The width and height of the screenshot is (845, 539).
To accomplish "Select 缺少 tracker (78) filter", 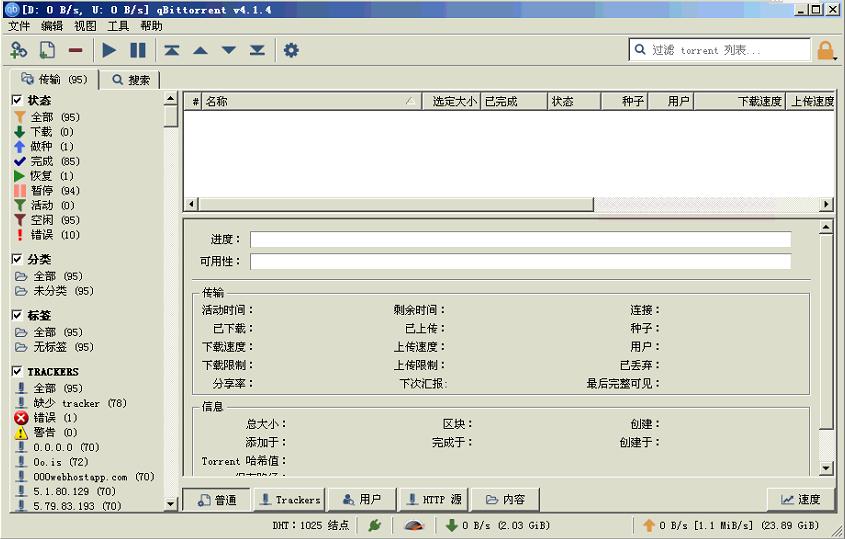I will click(x=72, y=403).
